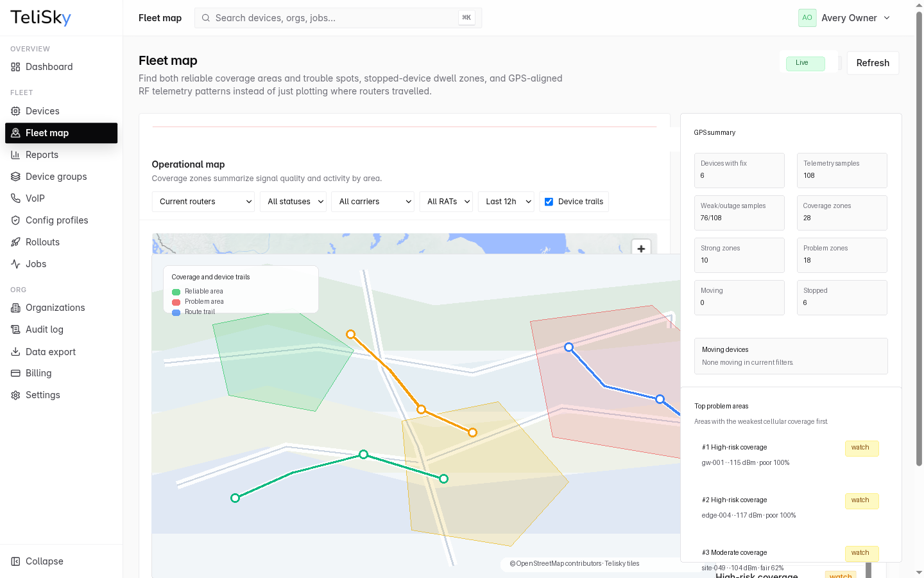924x578 pixels.
Task: Click the Refresh button
Action: coord(873,63)
